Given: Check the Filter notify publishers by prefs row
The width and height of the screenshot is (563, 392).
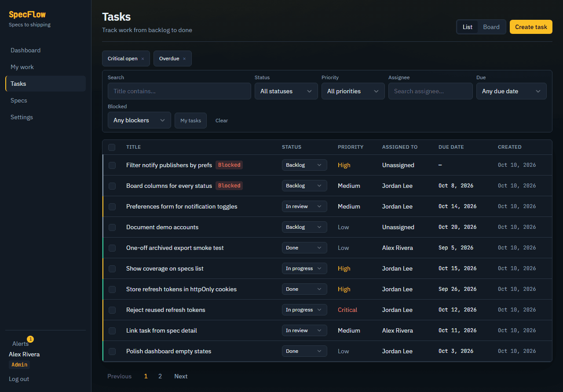Looking at the screenshot, I should tap(112, 165).
